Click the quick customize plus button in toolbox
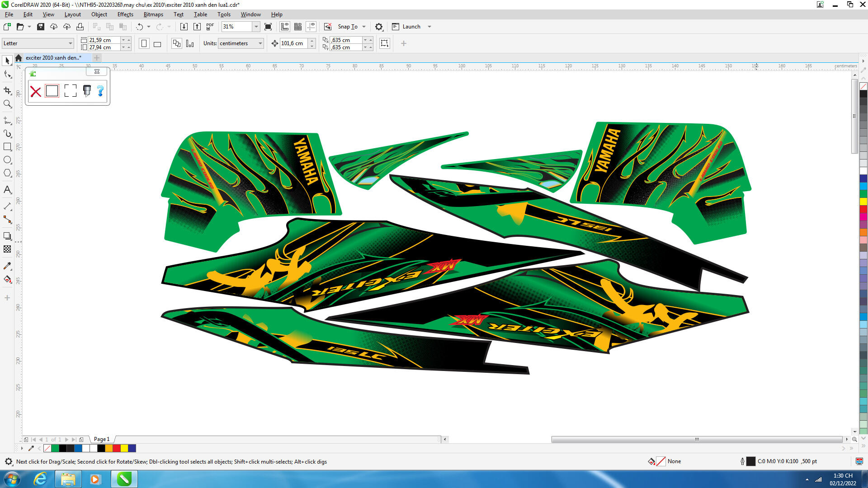The height and width of the screenshot is (488, 868). 7,298
